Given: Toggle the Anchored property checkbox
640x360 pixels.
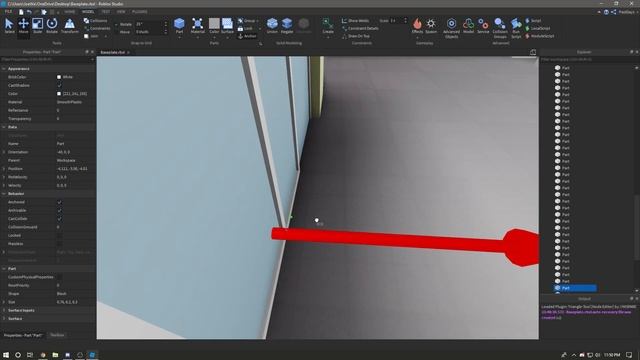Looking at the screenshot, I should 59,202.
